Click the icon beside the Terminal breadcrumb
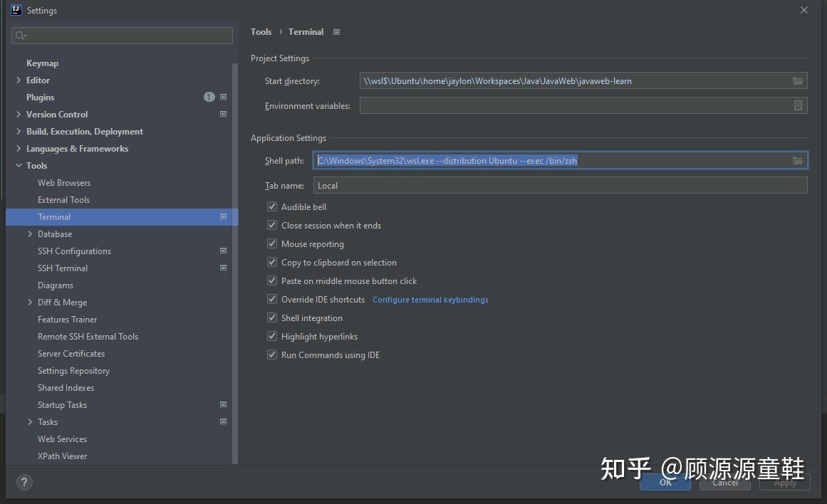Image resolution: width=827 pixels, height=504 pixels. 336,31
